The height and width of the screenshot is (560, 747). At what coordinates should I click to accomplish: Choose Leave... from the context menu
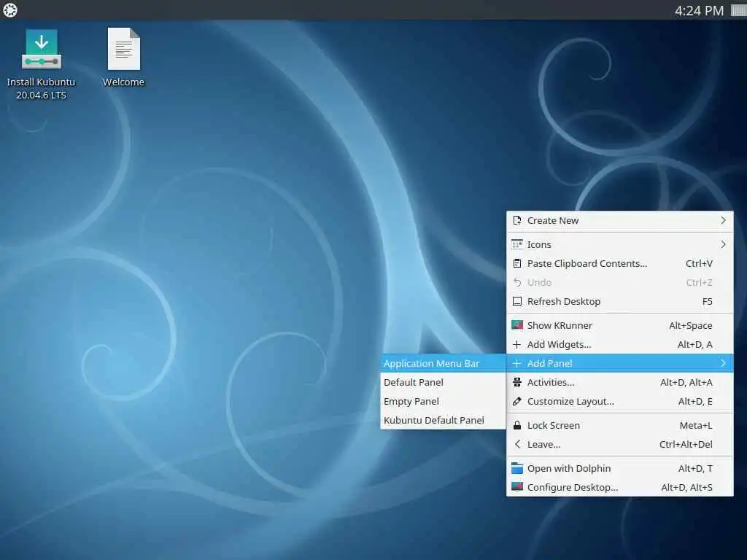(620, 444)
